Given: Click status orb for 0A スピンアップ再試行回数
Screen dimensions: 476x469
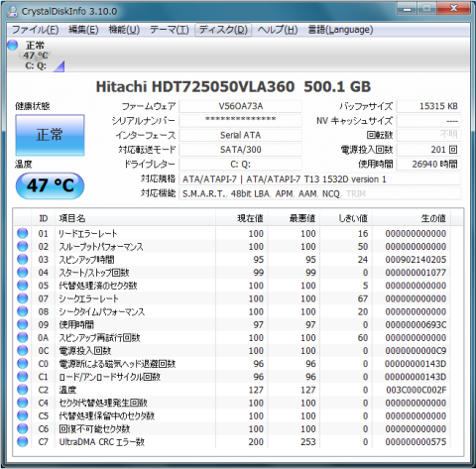Looking at the screenshot, I should pos(23,337).
